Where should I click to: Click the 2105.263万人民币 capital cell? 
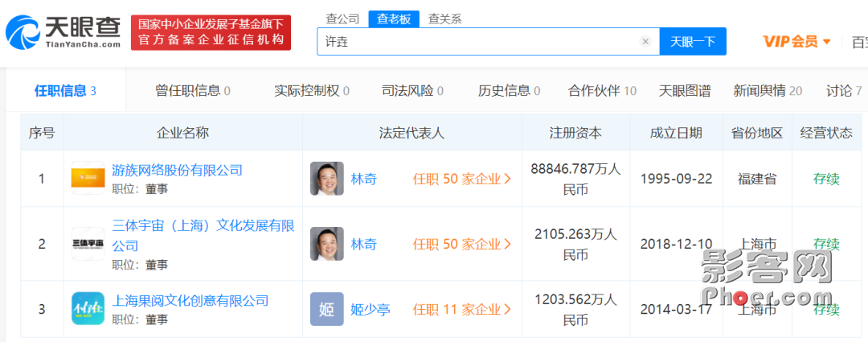pyautogui.click(x=575, y=244)
